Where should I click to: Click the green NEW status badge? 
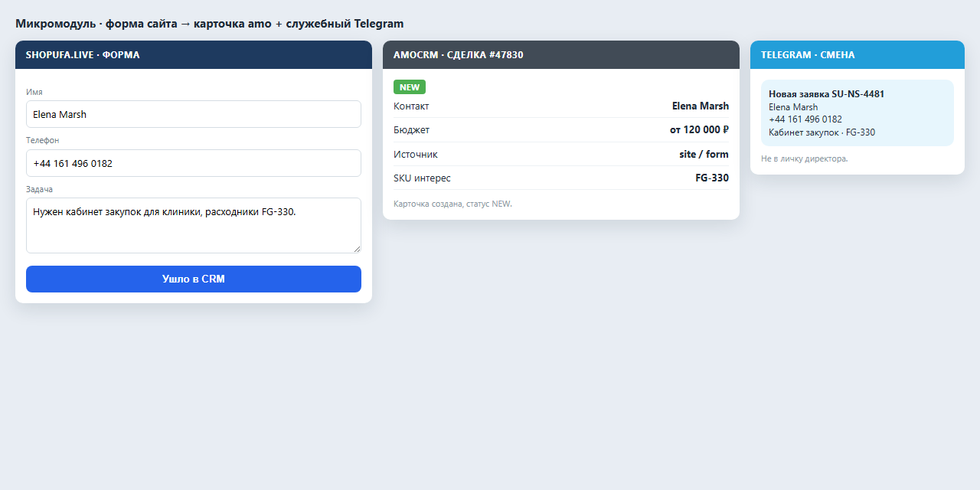tap(410, 87)
